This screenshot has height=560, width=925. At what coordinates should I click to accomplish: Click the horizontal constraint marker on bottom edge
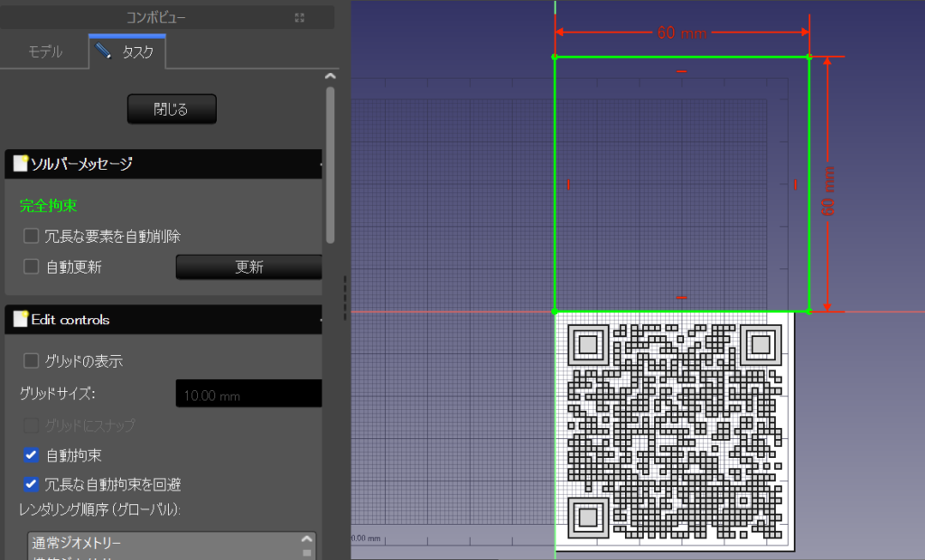pos(681,298)
